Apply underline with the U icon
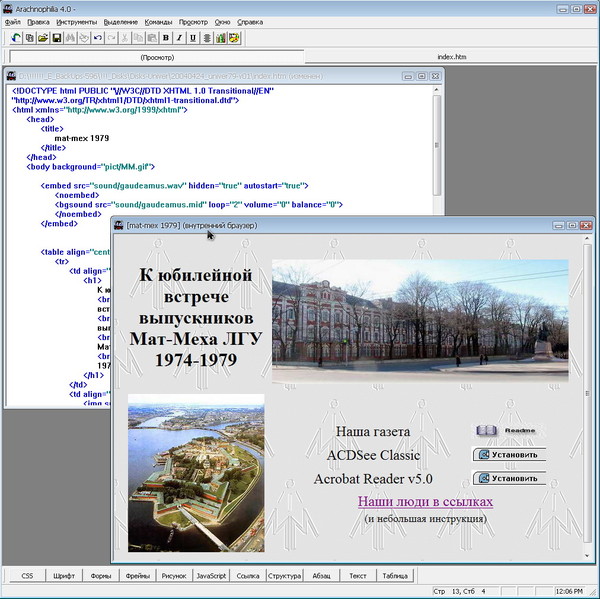The image size is (600, 599). (x=193, y=38)
